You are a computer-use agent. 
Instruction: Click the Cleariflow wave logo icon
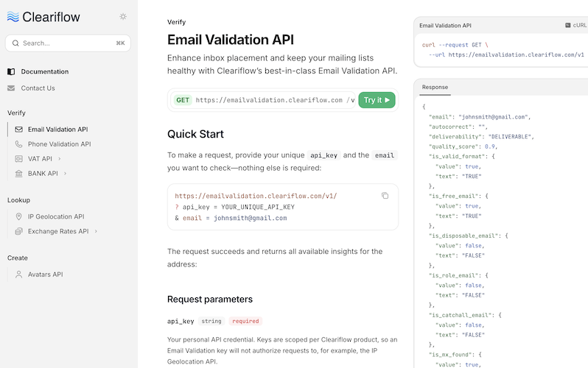coord(13,16)
